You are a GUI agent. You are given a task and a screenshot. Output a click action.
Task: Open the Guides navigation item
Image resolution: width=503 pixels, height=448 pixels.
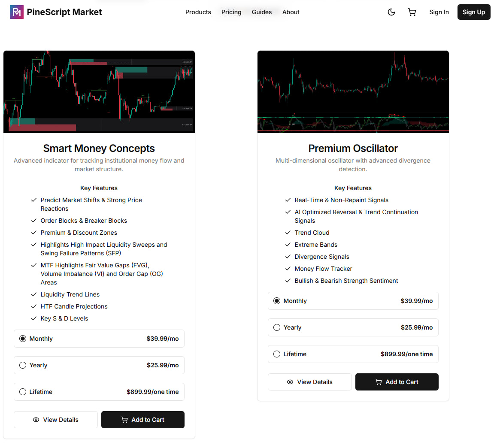pyautogui.click(x=262, y=12)
